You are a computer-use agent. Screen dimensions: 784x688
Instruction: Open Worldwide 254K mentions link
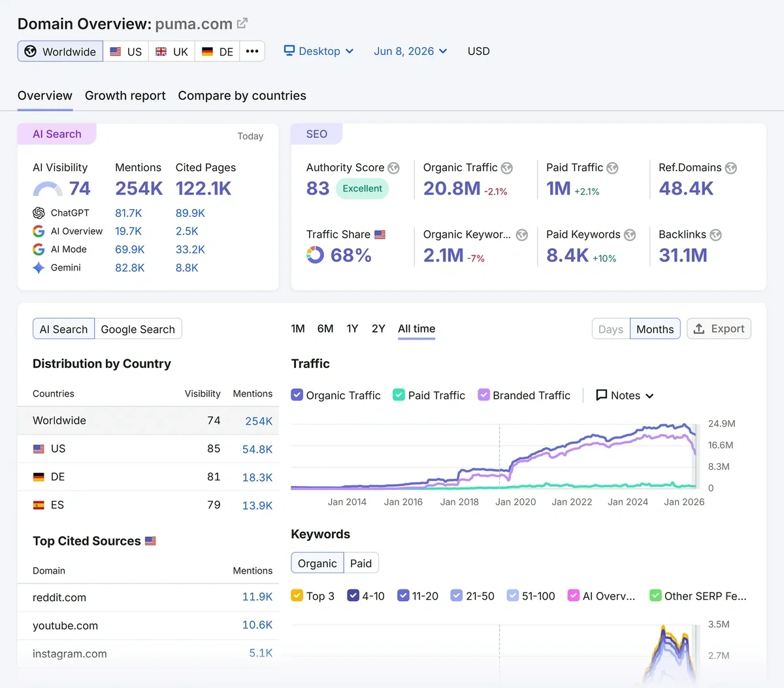pos(259,421)
